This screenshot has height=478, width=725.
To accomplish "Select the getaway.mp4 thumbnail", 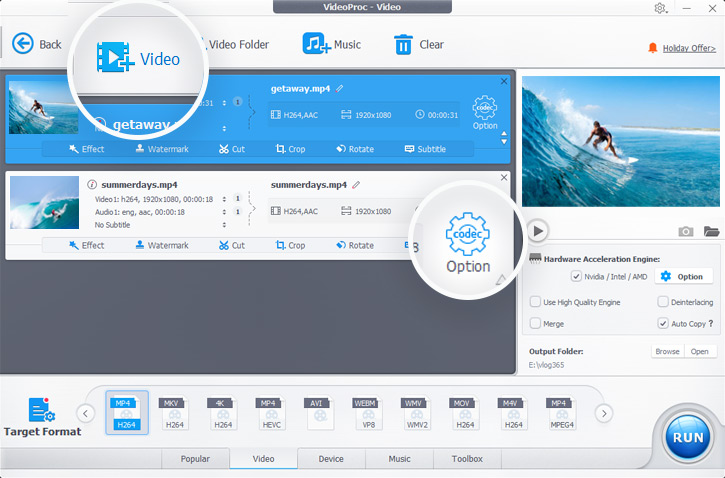I will tap(43, 107).
